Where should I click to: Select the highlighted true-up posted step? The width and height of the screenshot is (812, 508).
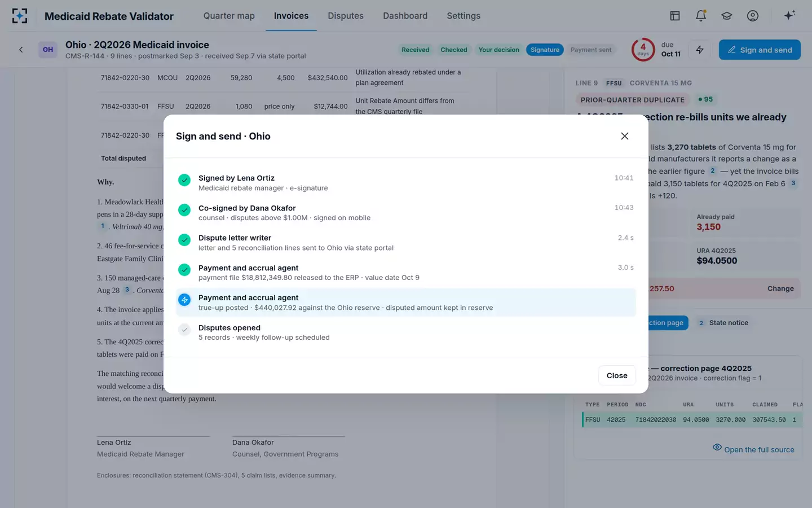[405, 303]
